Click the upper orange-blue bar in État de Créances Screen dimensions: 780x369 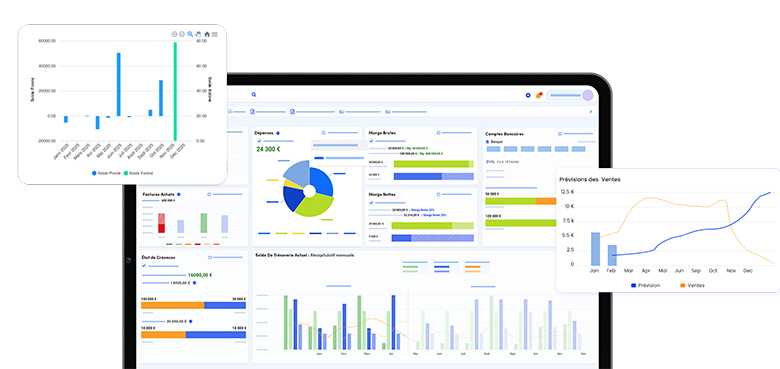[194, 305]
